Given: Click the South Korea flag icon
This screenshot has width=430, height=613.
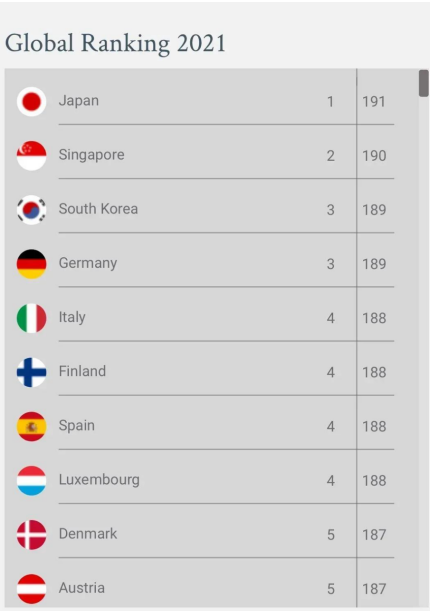Looking at the screenshot, I should point(31,210).
